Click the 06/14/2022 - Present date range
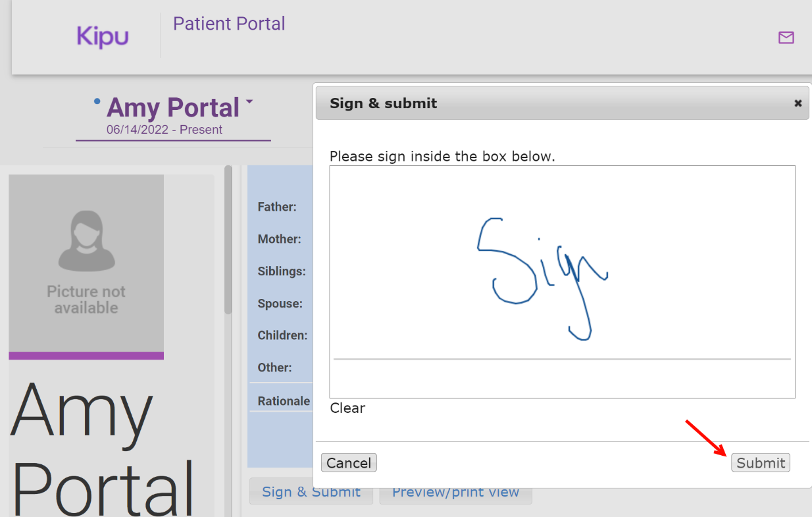Viewport: 812px width, 517px height. point(165,130)
